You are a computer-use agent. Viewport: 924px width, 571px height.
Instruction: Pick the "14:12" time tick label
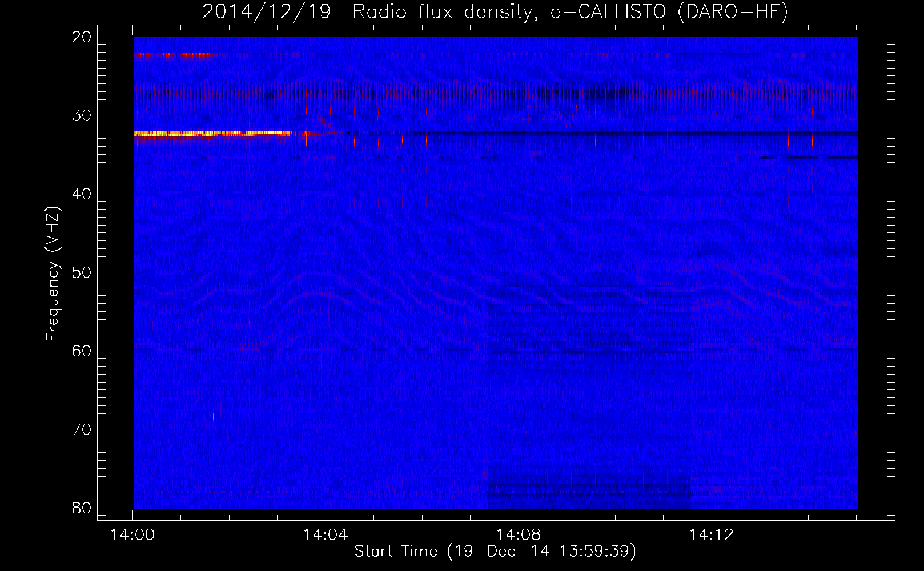tap(712, 535)
